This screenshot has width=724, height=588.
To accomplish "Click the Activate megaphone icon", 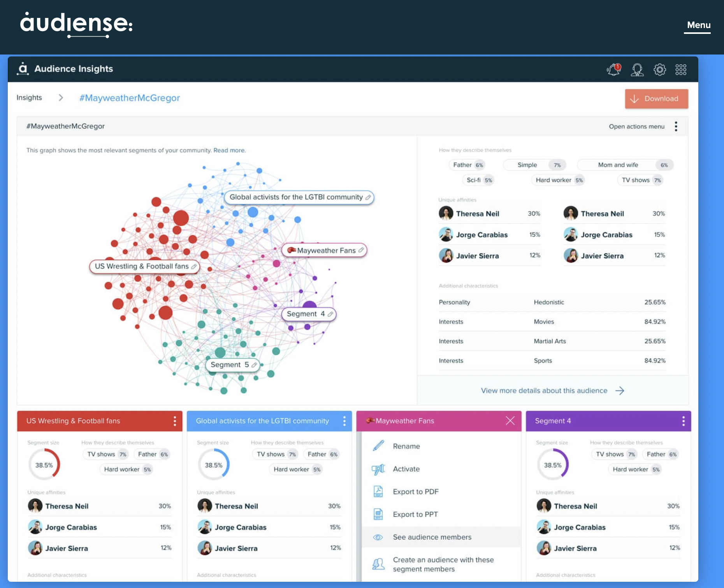I will pyautogui.click(x=378, y=469).
